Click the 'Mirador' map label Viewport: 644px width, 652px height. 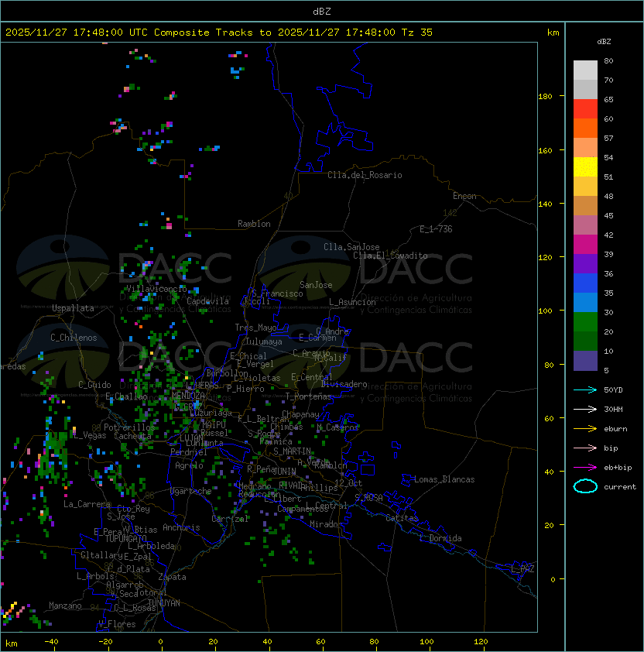tap(327, 524)
